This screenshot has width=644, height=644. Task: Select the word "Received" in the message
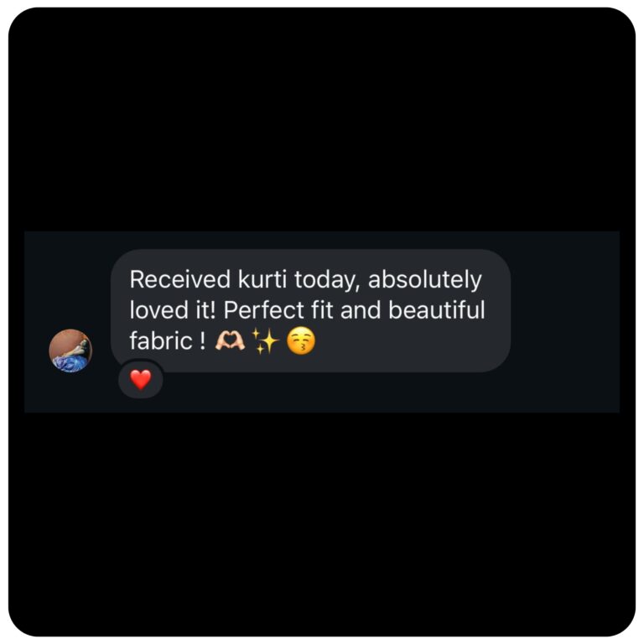(x=180, y=280)
